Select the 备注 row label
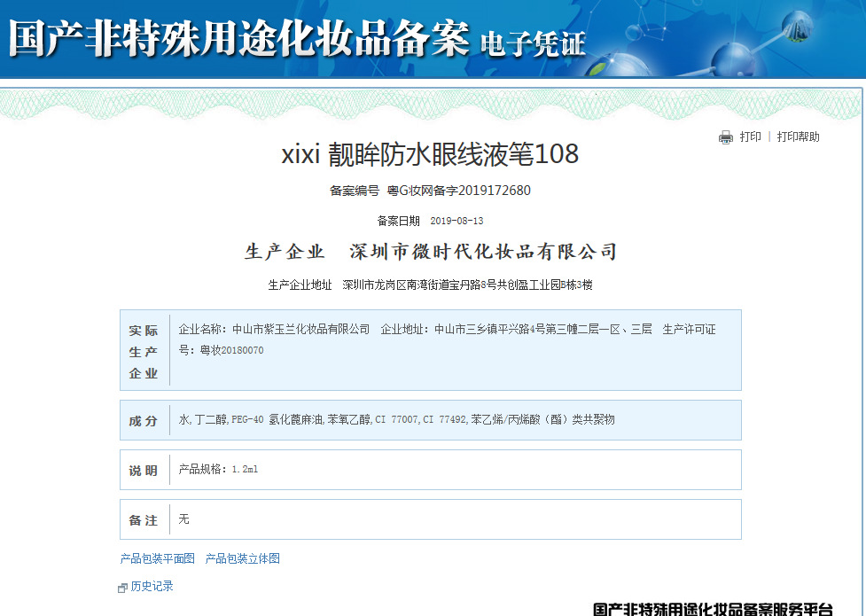The width and height of the screenshot is (866, 616). click(144, 520)
